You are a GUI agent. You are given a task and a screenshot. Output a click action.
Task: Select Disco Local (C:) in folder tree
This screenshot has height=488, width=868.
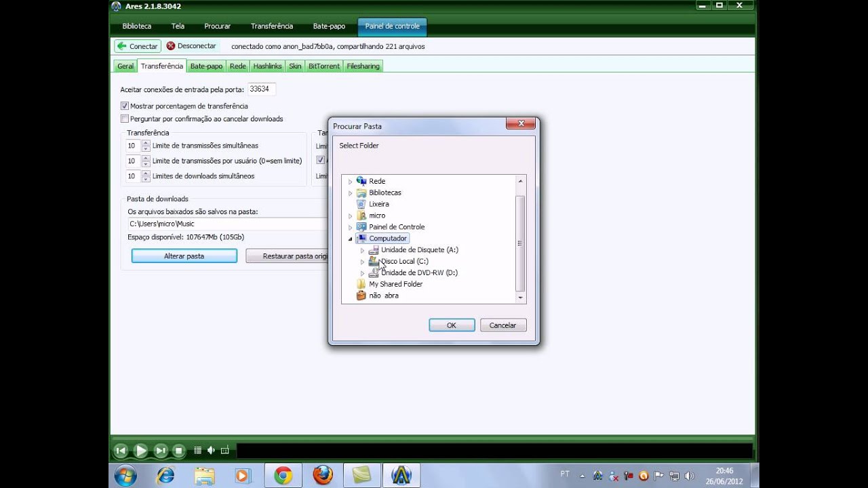(x=405, y=262)
